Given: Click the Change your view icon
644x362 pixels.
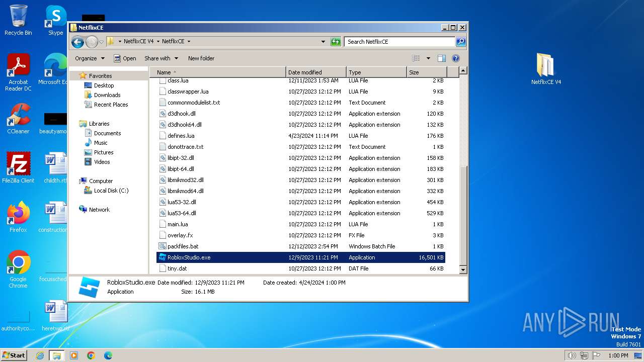Looking at the screenshot, I should (416, 58).
